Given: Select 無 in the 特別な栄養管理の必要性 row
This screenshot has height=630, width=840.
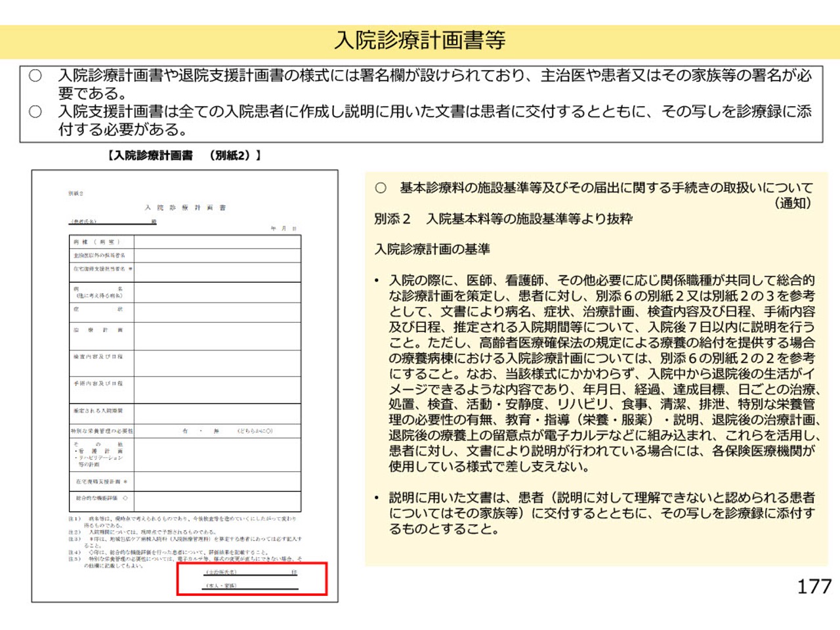Looking at the screenshot, I should pos(216,431).
